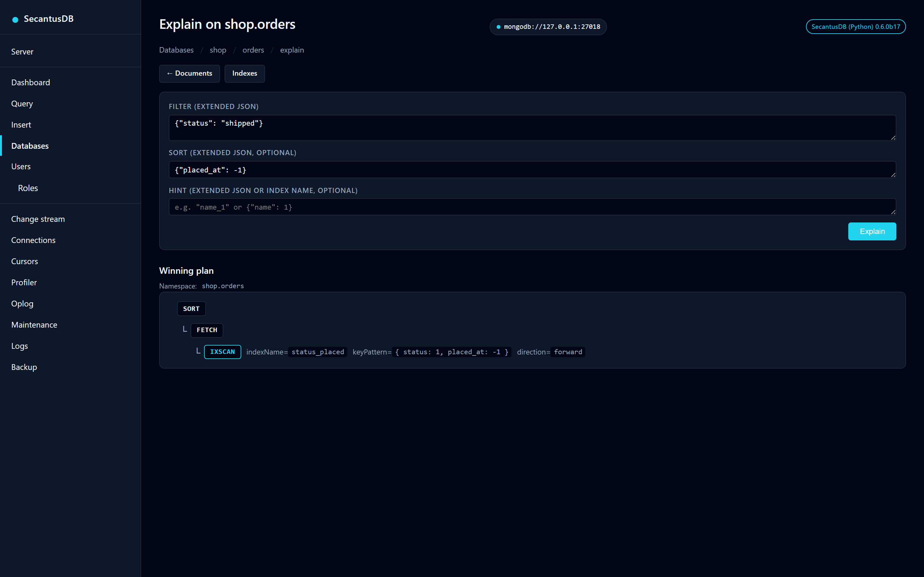Click the connection status dot indicator
Screen dimensions: 924x577
pos(498,27)
